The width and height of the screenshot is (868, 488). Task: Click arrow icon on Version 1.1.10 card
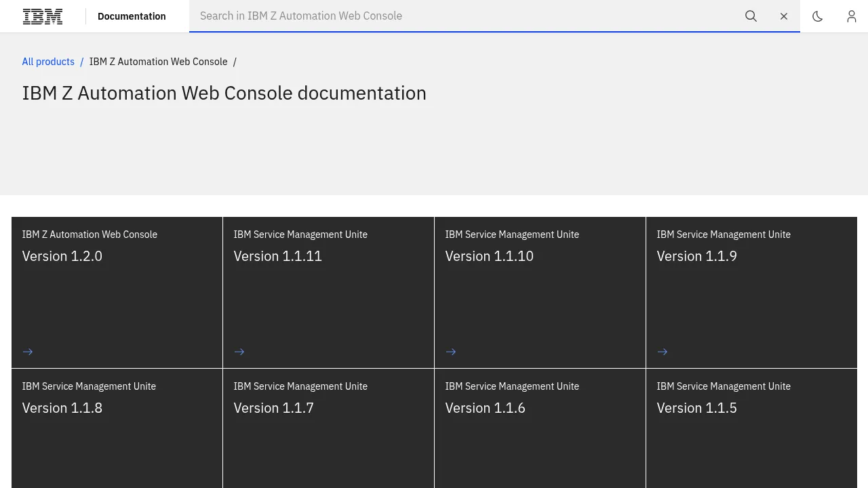[451, 352]
